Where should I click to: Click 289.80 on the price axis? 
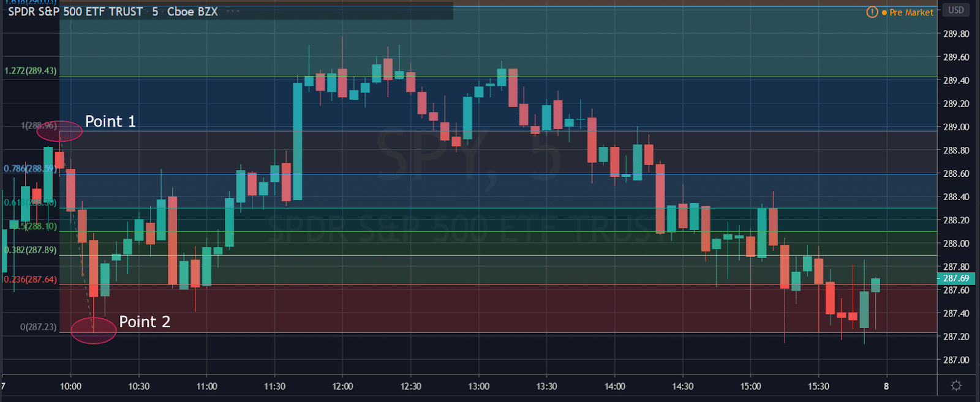tap(956, 34)
